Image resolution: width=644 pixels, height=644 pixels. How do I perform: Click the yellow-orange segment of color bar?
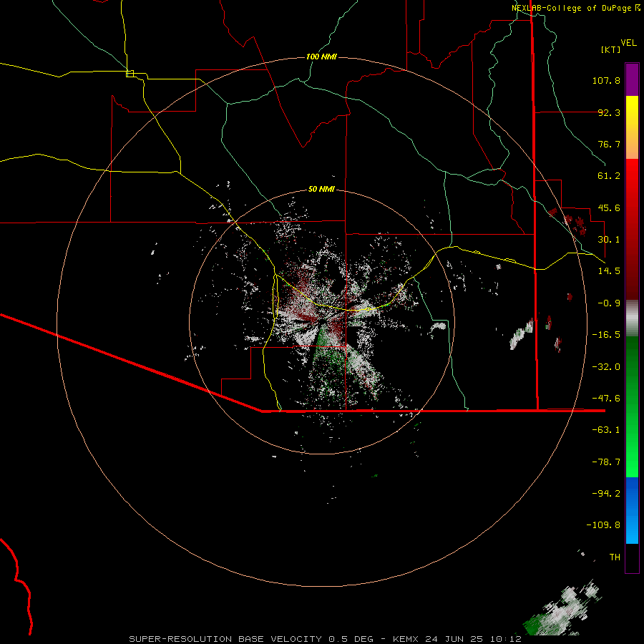(x=632, y=127)
